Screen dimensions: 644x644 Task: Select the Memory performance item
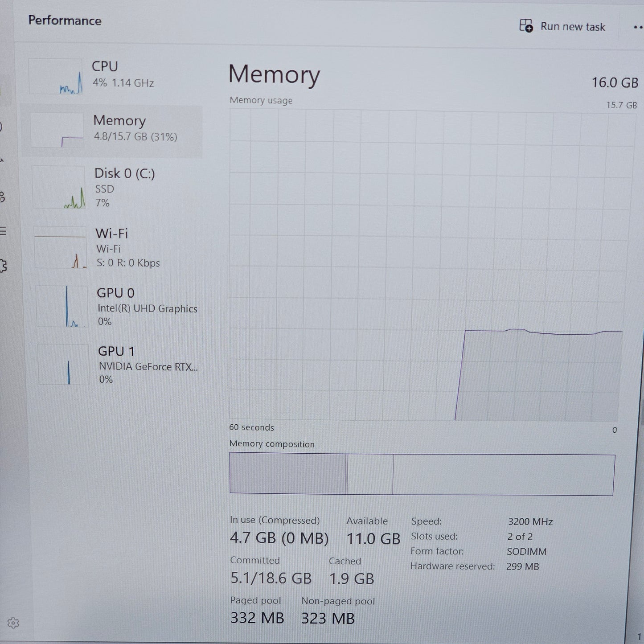(112, 131)
